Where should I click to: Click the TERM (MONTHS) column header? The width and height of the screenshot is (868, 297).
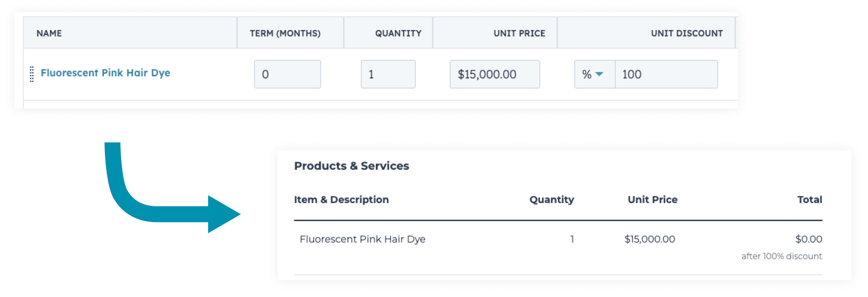pos(285,33)
